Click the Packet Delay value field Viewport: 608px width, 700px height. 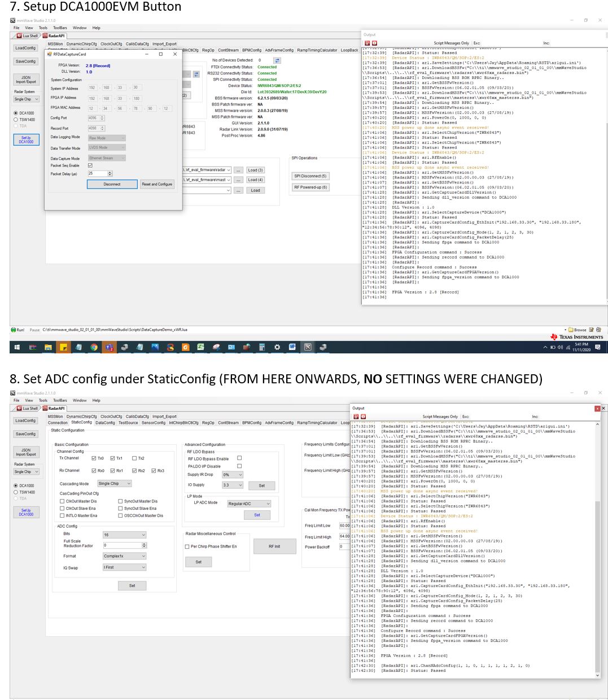click(x=97, y=173)
